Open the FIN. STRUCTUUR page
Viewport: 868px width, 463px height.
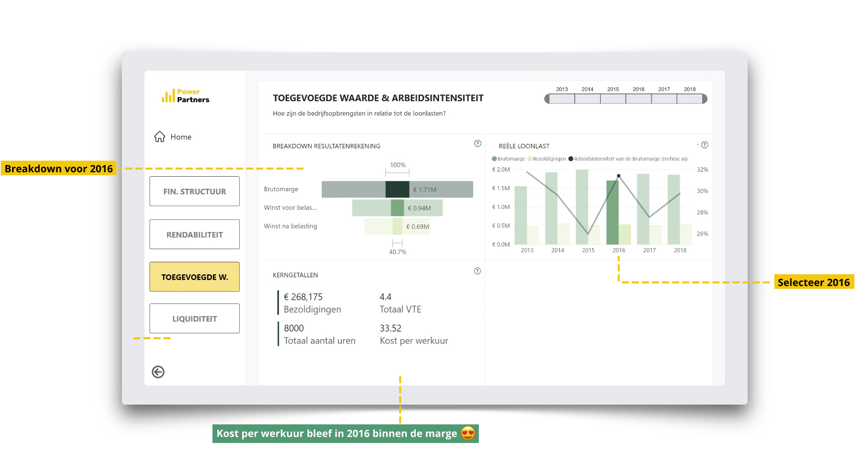(x=194, y=191)
